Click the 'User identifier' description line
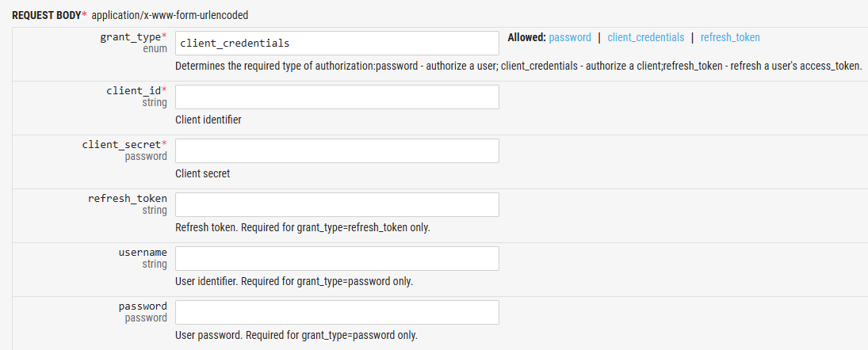Screen dimensions: 868x350 pos(293,281)
